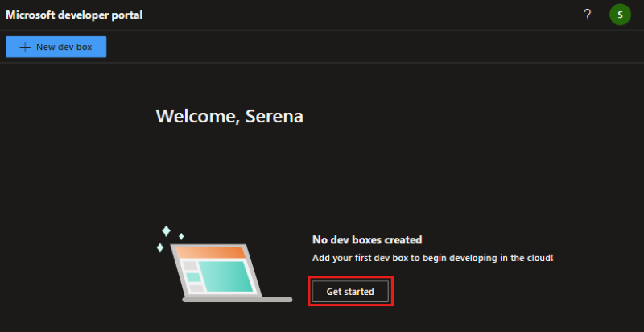Screen dimensions: 644x332
Task: Click the plus icon in New dev box
Action: [x=25, y=47]
